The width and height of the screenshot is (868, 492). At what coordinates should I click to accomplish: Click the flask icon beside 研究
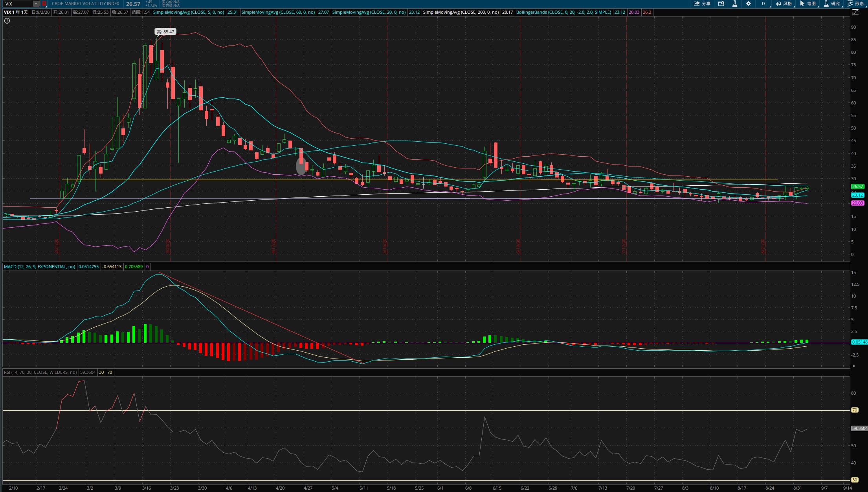click(x=826, y=4)
